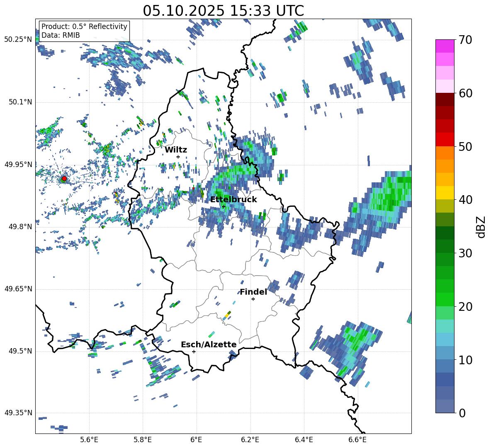Click the dark red colorbar segment below 60

point(445,99)
